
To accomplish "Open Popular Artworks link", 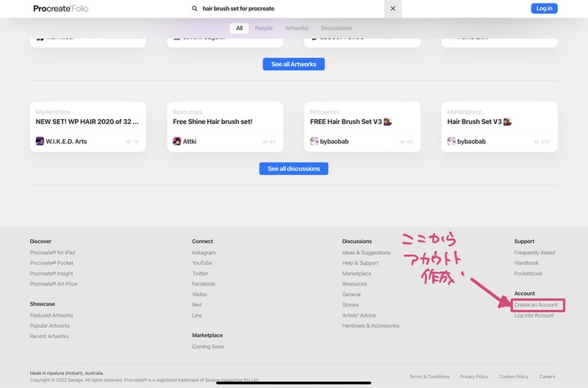I will point(50,326).
